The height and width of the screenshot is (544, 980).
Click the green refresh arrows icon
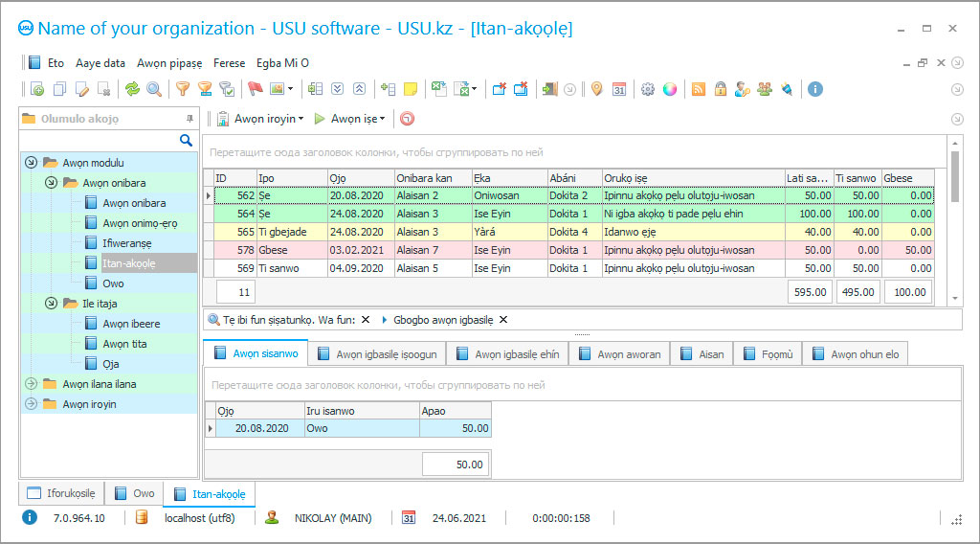coord(132,89)
